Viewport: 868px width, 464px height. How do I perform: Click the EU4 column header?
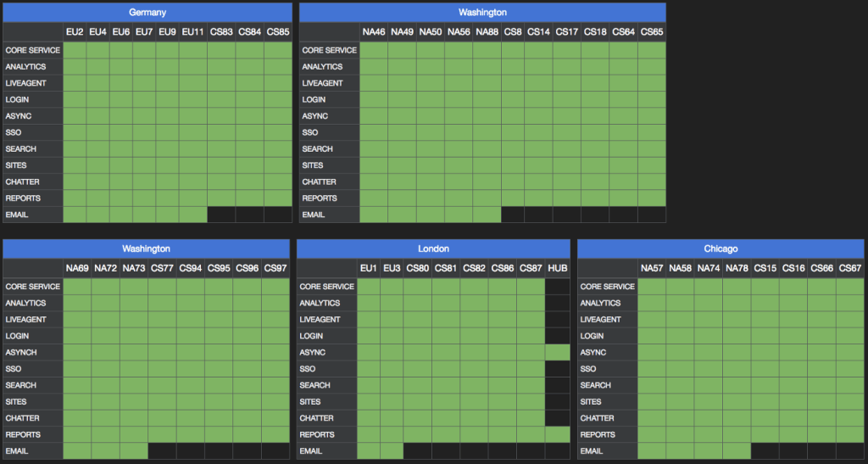coord(98,32)
